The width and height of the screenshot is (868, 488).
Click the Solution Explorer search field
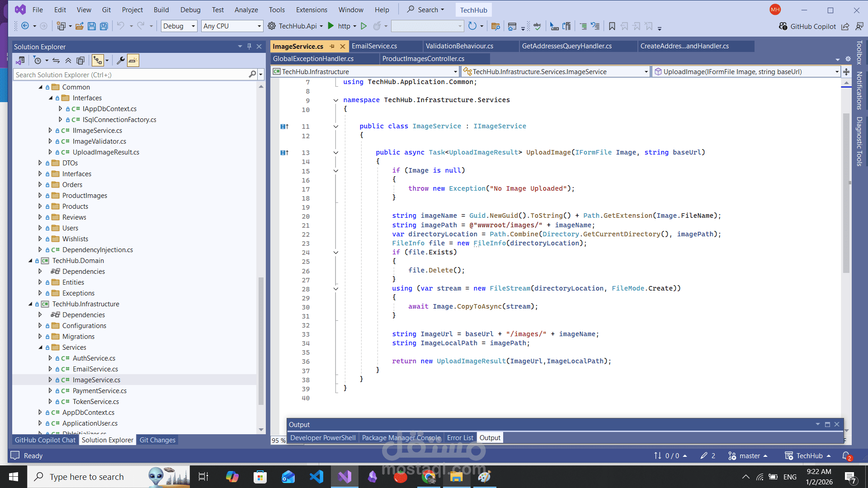[131, 75]
